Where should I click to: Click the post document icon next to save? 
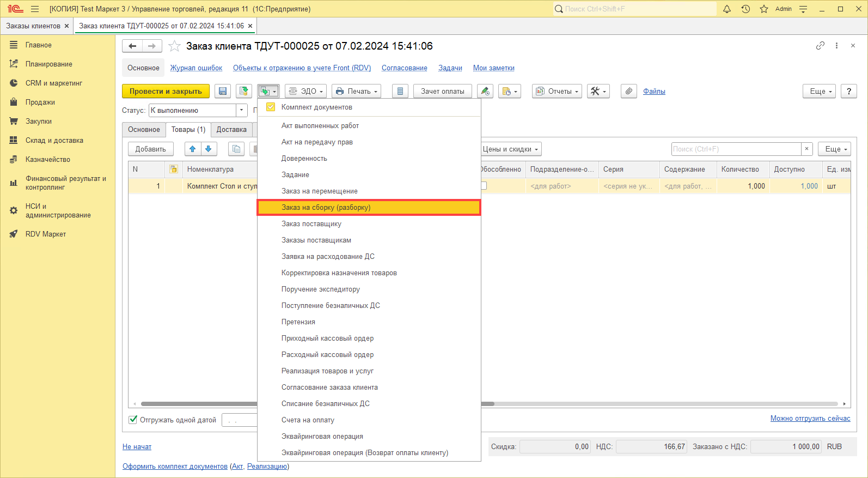(x=244, y=92)
